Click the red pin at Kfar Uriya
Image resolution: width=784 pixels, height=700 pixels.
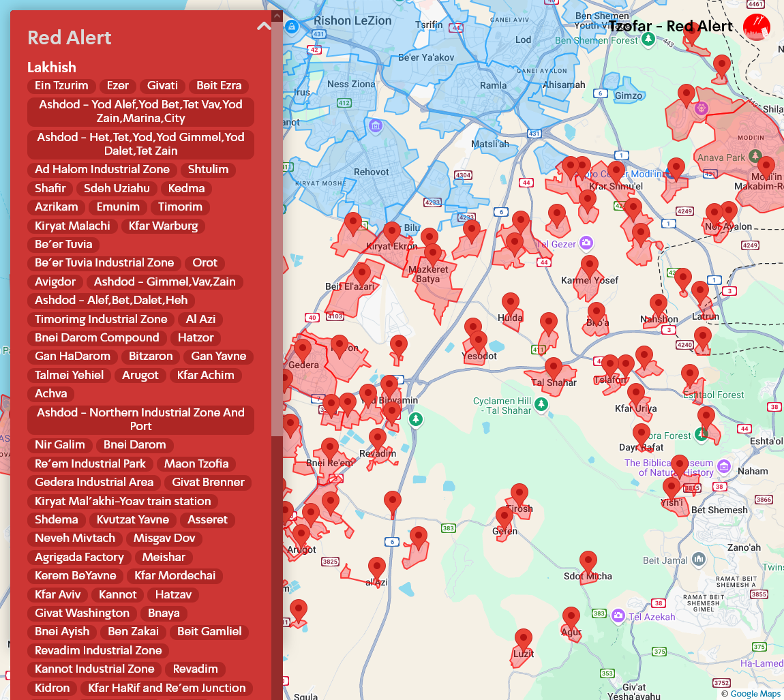[636, 395]
